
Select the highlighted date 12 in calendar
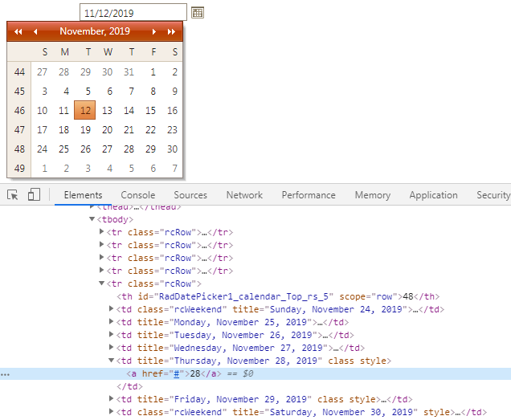(85, 110)
